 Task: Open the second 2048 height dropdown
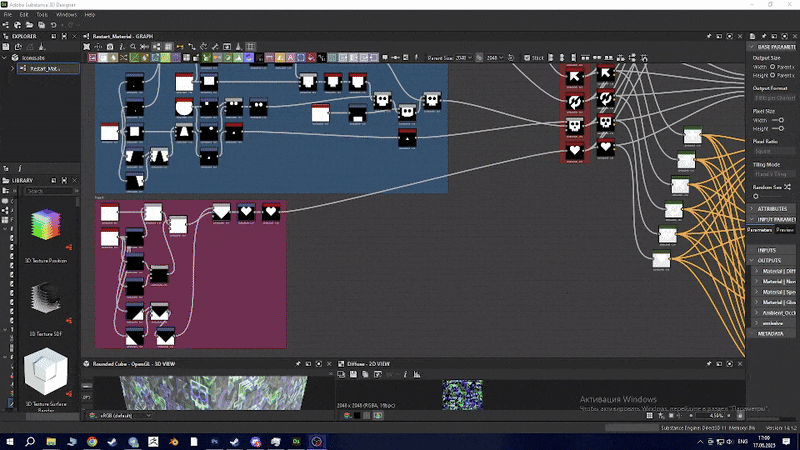(x=495, y=58)
